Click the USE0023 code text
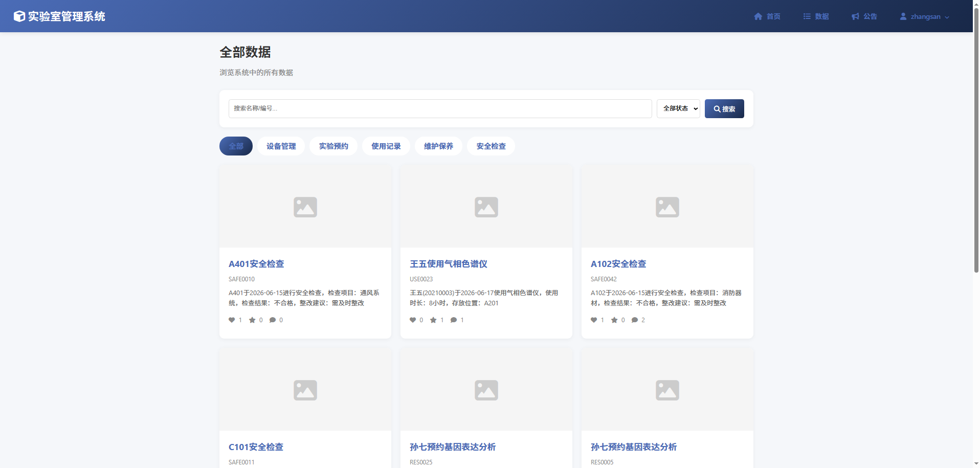 [x=421, y=279]
